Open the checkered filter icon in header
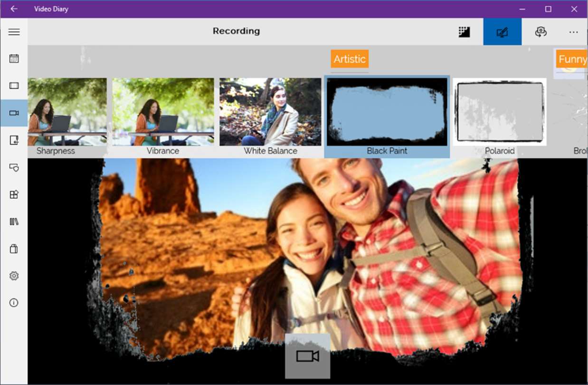Image resolution: width=588 pixels, height=385 pixels. 464,32
